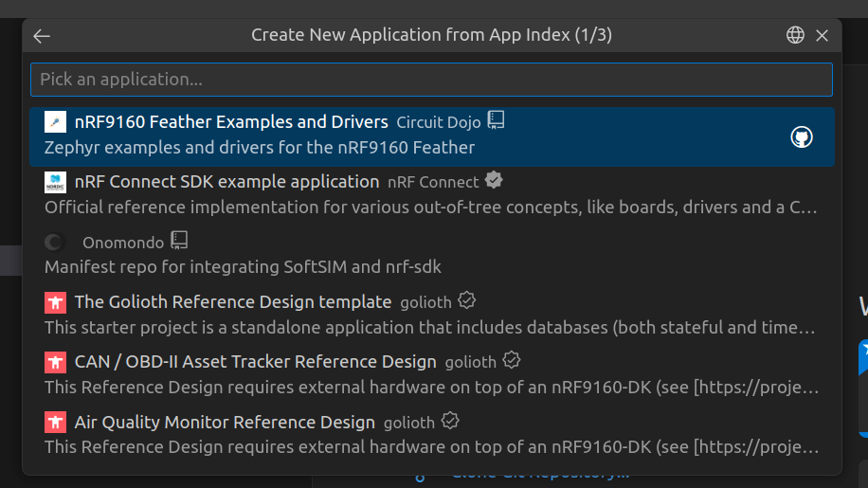
Task: Click the Onomondo round avatar icon
Action: coord(54,243)
